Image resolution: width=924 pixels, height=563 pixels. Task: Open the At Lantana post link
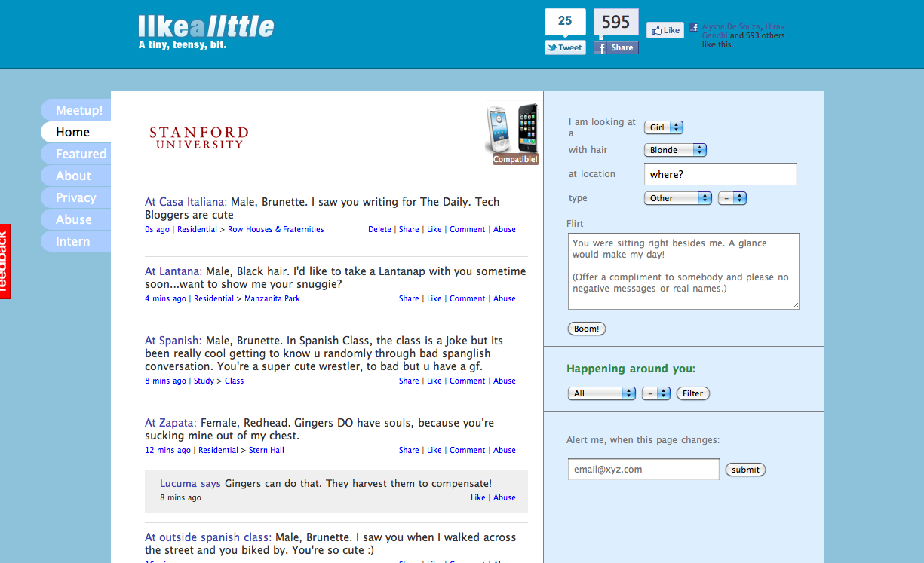click(173, 271)
